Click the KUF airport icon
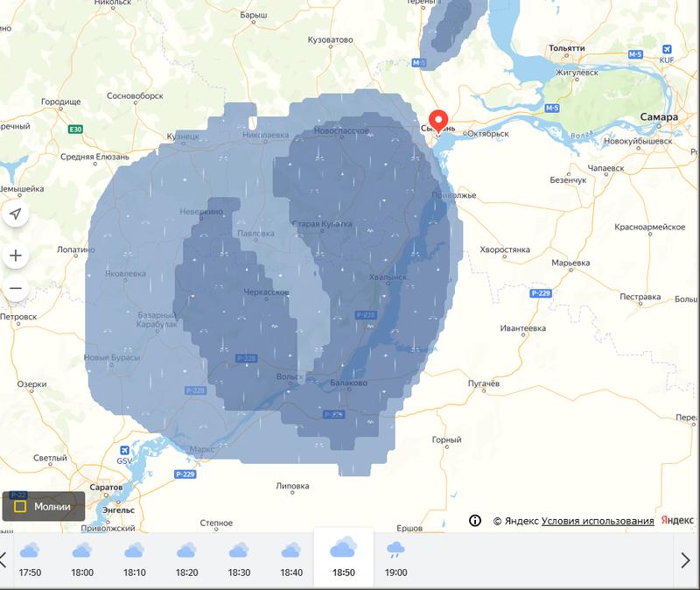The height and width of the screenshot is (590, 700). click(668, 50)
